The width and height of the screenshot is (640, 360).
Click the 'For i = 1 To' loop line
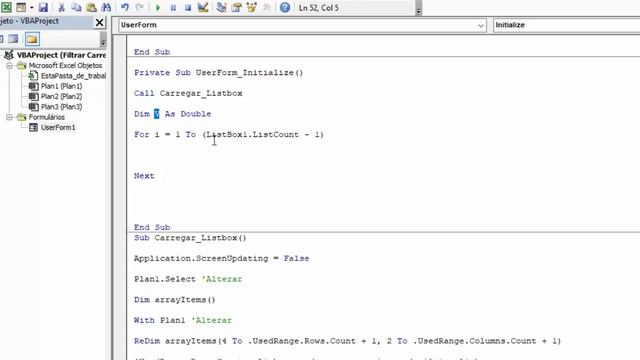pyautogui.click(x=229, y=134)
